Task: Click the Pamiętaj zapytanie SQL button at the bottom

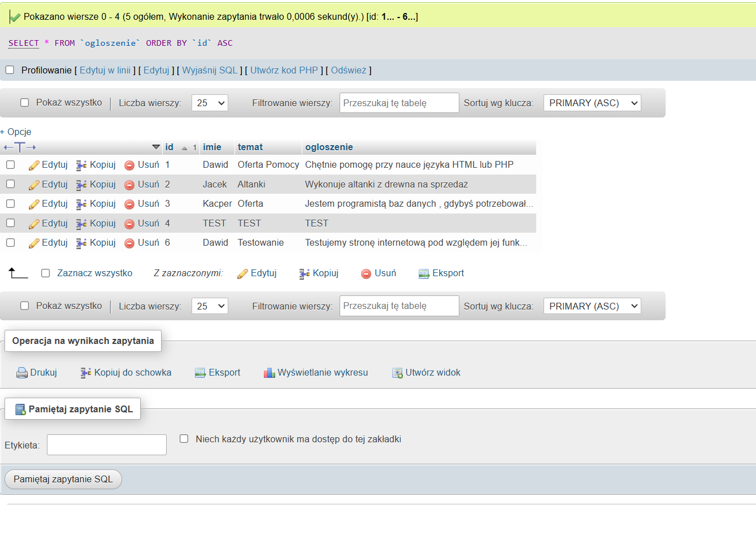Action: click(63, 480)
